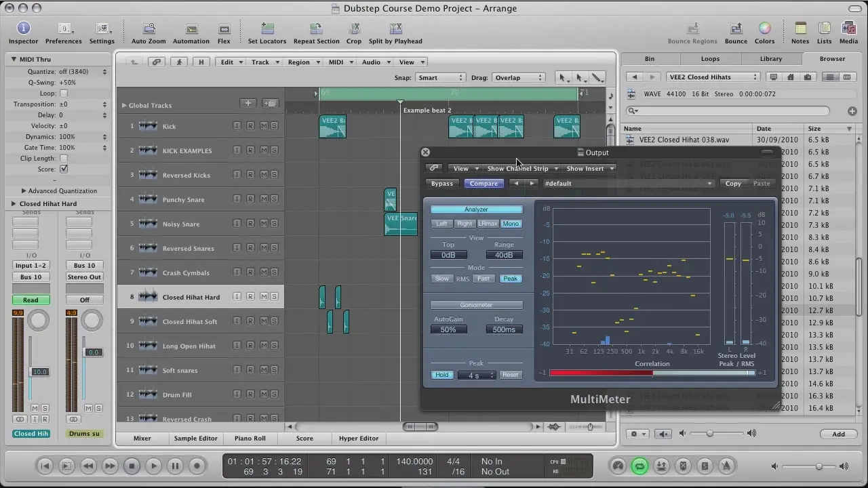This screenshot has width=868, height=488.
Task: Click the Bypass button in MultiMeter
Action: pos(442,184)
